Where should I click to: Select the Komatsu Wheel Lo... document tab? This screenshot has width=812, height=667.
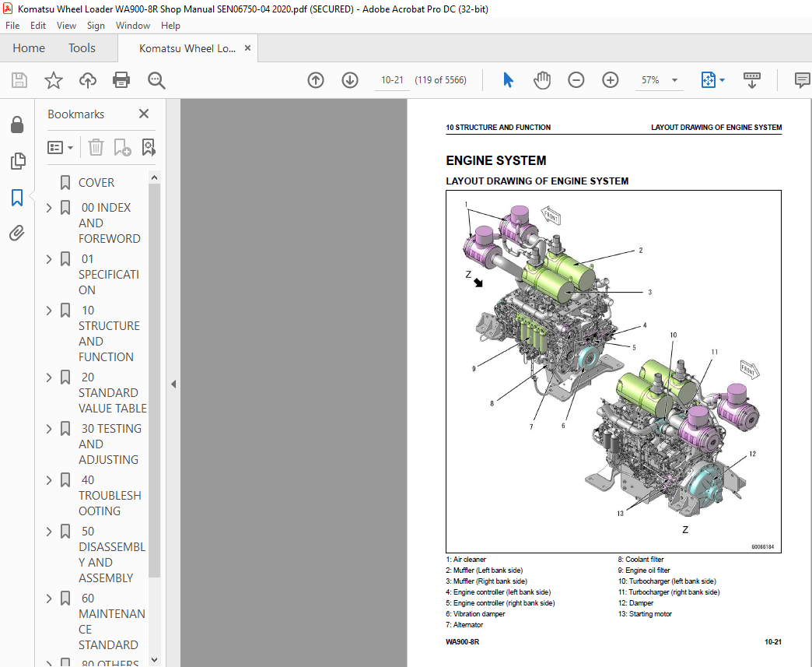tap(187, 49)
